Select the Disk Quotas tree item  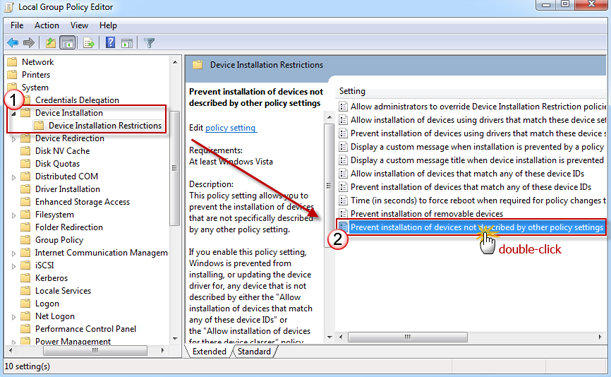pos(57,164)
